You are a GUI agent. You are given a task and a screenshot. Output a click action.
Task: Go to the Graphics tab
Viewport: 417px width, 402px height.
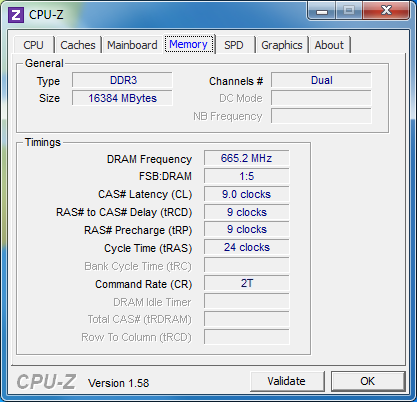pos(282,45)
